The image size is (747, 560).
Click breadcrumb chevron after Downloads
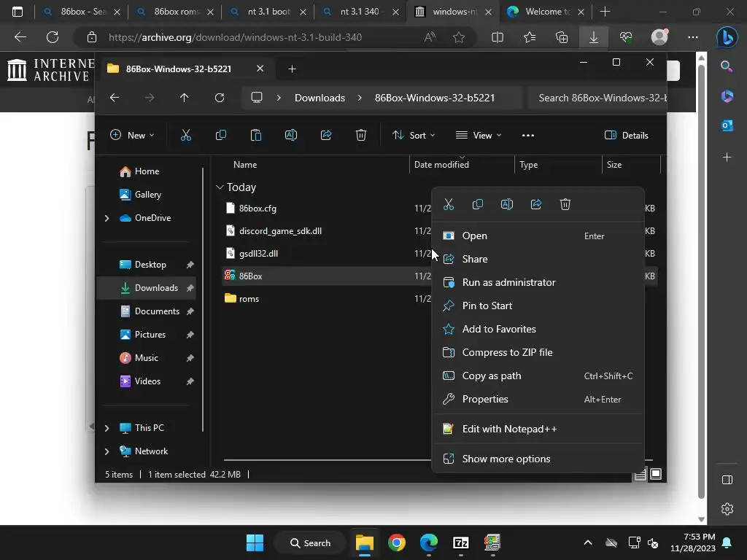360,98
